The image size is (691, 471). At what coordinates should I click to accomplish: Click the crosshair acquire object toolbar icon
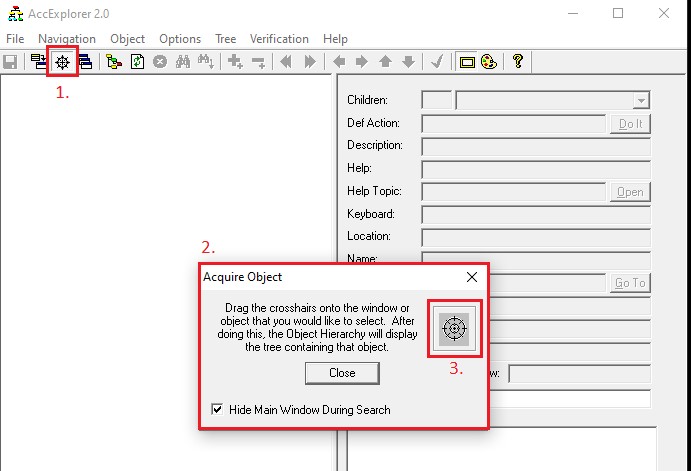[62, 62]
